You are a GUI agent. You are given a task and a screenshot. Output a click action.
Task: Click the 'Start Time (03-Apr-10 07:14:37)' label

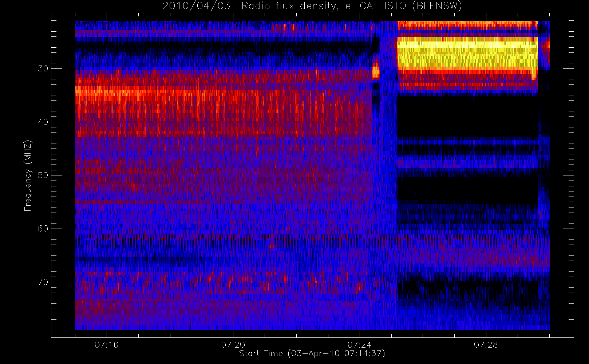pyautogui.click(x=312, y=353)
